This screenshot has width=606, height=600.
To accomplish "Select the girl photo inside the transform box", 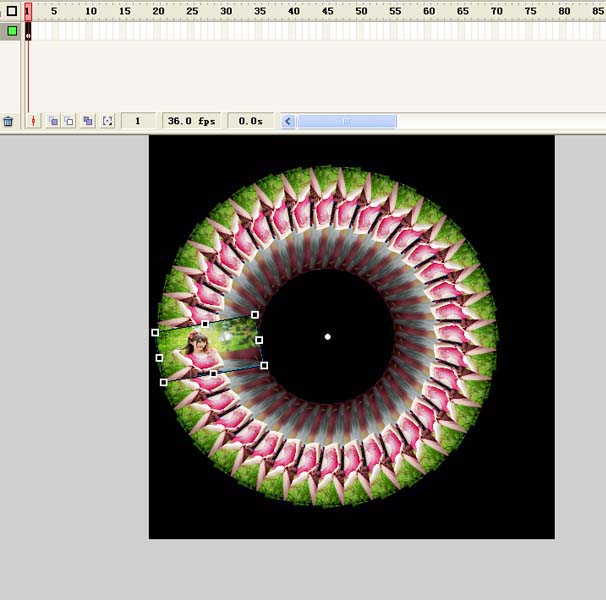I will pyautogui.click(x=209, y=349).
